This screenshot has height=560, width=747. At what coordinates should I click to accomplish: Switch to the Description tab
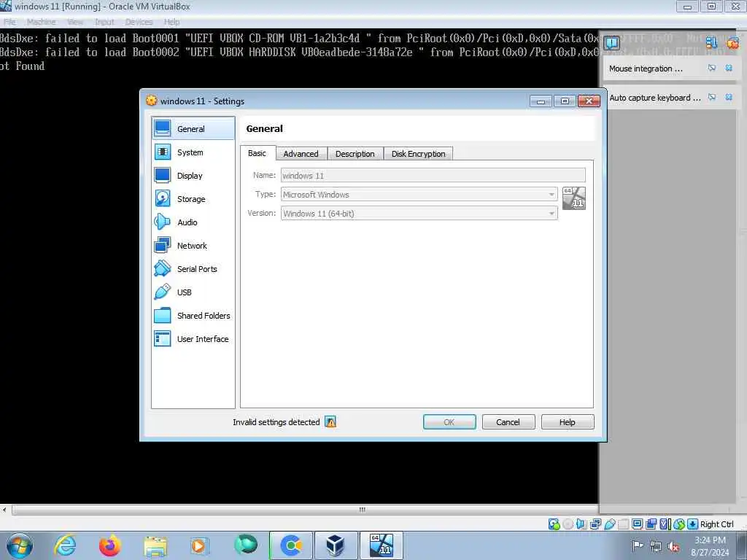pos(355,154)
